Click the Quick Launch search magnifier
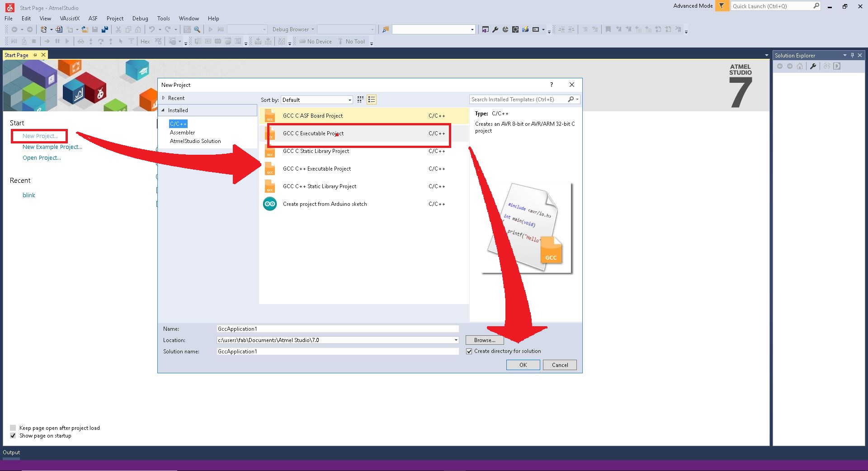868x471 pixels. pyautogui.click(x=816, y=6)
